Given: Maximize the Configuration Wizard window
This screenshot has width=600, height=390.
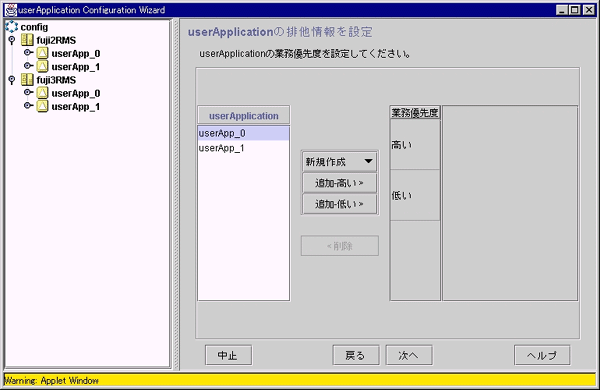Looking at the screenshot, I should pyautogui.click(x=575, y=10).
